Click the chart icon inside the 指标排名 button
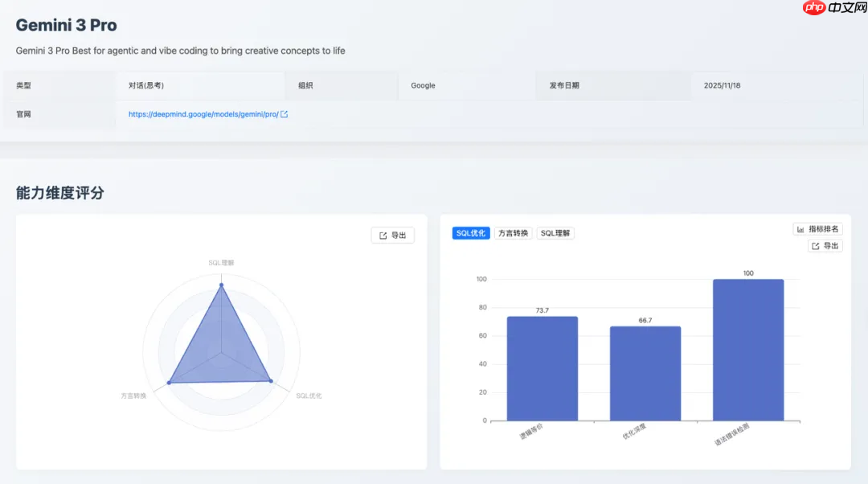This screenshot has width=868, height=484. 800,229
